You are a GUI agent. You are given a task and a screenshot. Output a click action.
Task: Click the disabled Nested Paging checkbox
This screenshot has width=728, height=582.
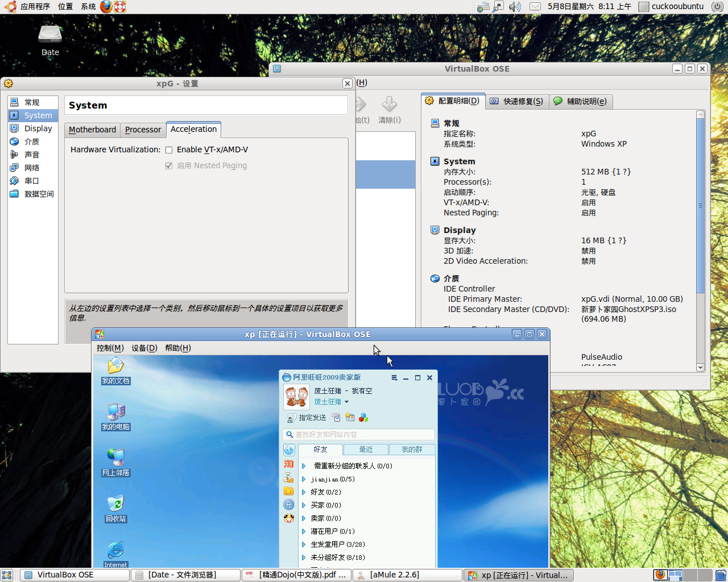[169, 166]
